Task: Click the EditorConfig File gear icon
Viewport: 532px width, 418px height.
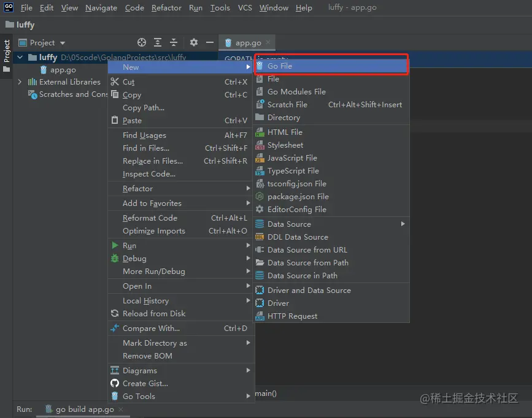Action: (260, 209)
